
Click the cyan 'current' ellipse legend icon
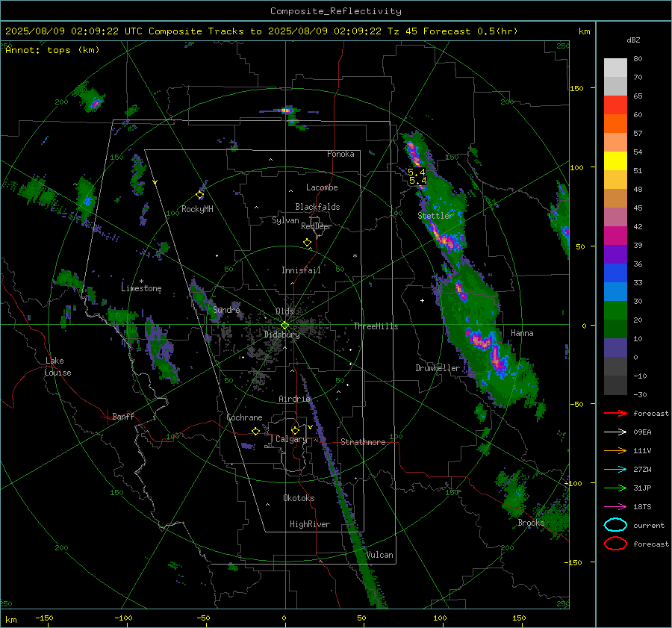(x=615, y=525)
